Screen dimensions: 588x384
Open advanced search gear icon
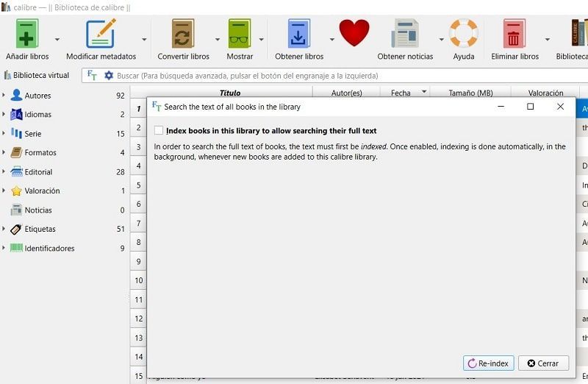point(109,76)
